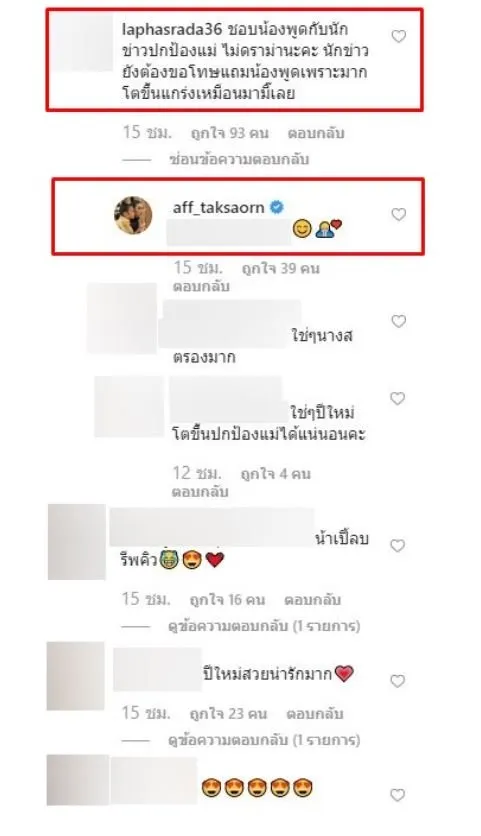This screenshot has width=481, height=836.
Task: Collapse replies via 'ซ่อนข้อความตอบกลับ'
Action: click(x=239, y=159)
